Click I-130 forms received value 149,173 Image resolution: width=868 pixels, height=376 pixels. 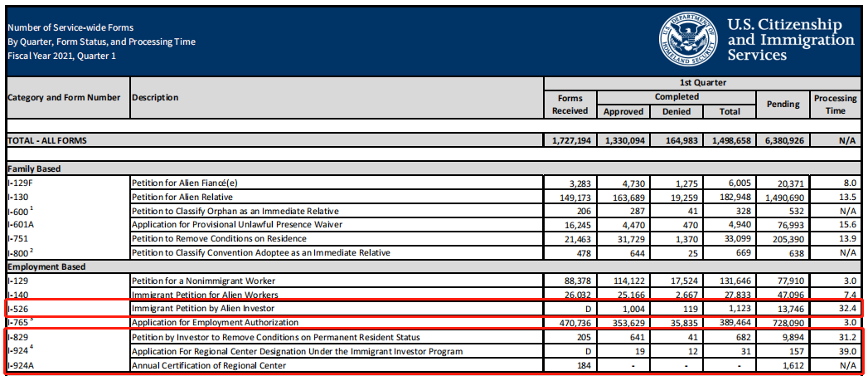tap(575, 197)
